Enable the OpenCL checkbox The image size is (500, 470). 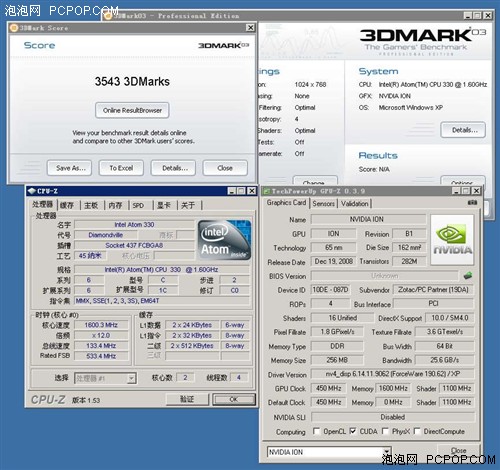[x=316, y=431]
